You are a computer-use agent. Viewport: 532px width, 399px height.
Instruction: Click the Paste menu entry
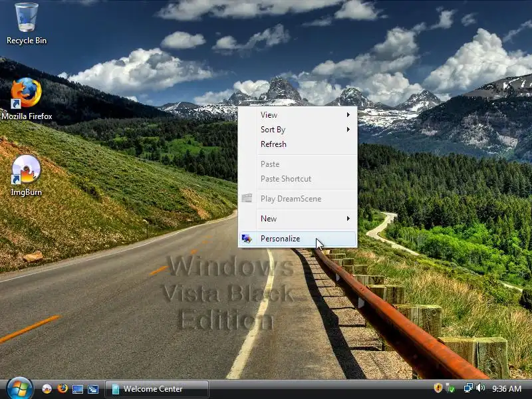[297, 164]
